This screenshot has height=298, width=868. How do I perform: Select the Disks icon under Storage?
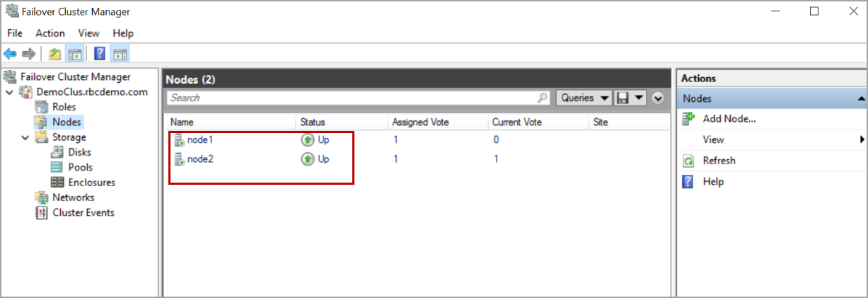point(57,152)
